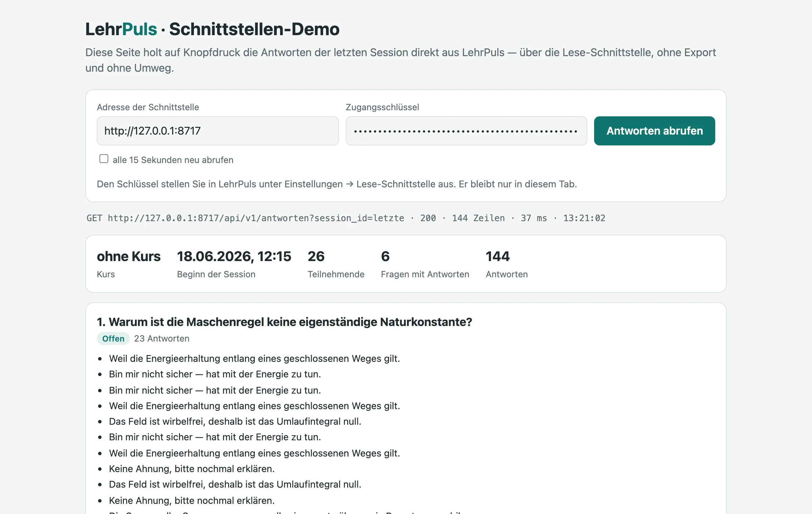The image size is (812, 514).
Task: Click the 6 Fragen mit Antworten value
Action: (385, 256)
